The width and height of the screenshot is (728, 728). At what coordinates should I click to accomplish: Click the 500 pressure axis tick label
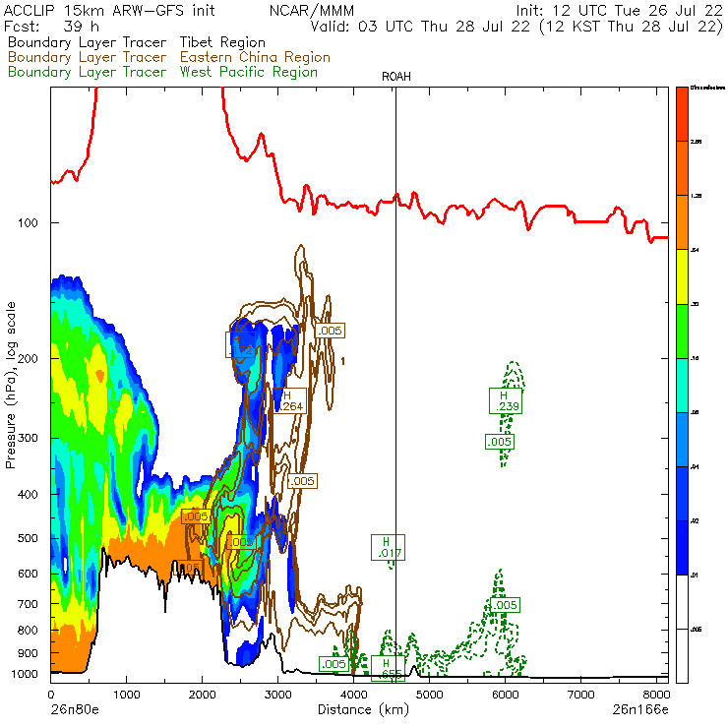point(28,538)
